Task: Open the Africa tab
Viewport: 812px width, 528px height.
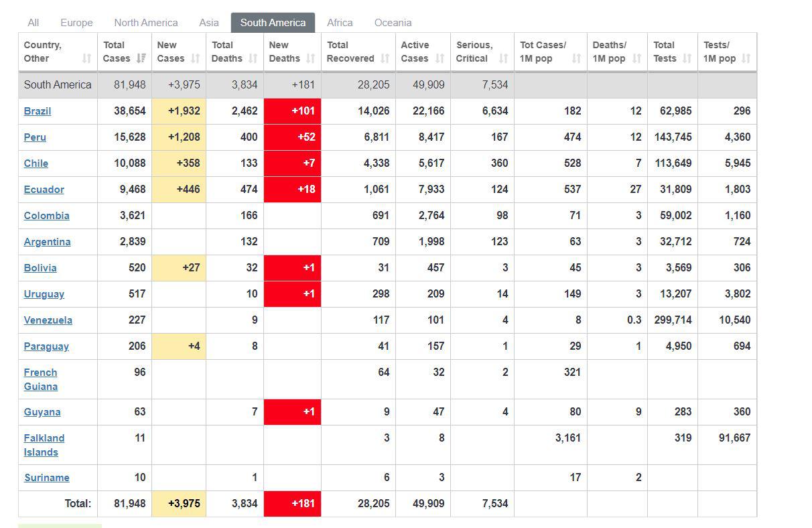Action: (340, 23)
